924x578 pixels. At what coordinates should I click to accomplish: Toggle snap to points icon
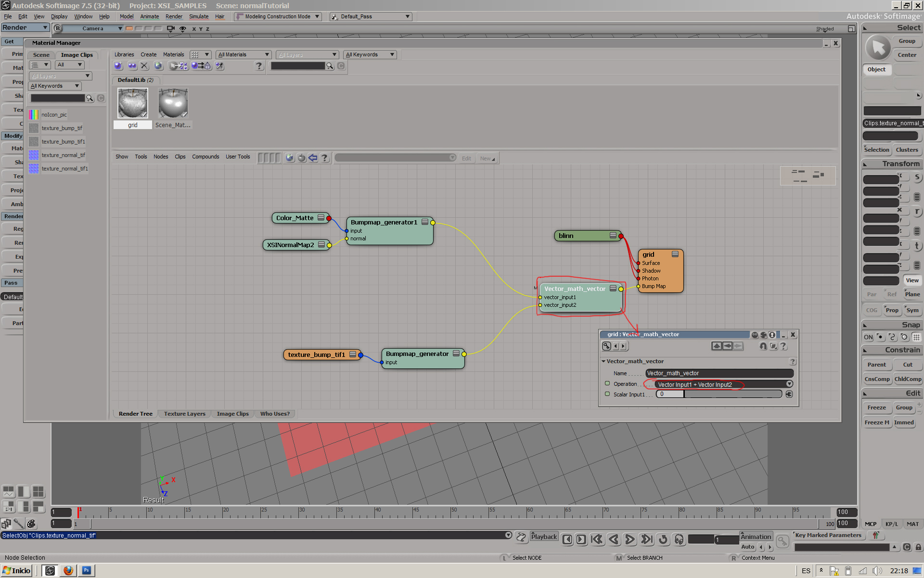pos(880,337)
